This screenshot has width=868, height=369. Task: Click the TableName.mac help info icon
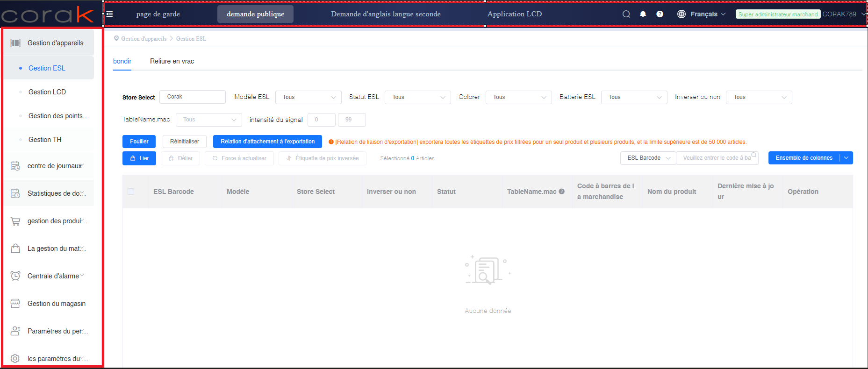click(562, 192)
